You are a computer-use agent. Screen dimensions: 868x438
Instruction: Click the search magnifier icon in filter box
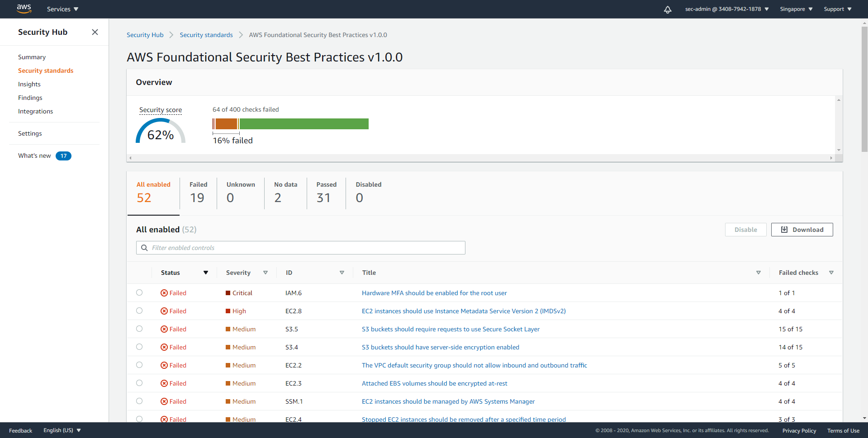[x=144, y=248]
